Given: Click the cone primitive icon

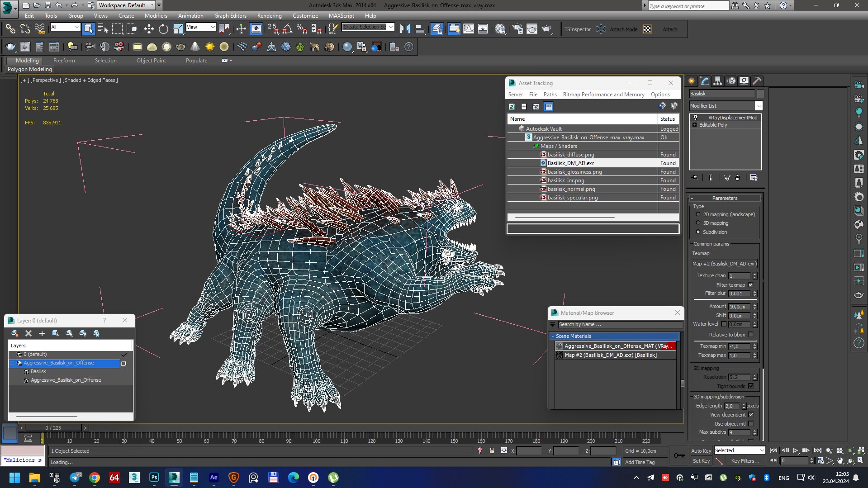Looking at the screenshot, I should (195, 47).
